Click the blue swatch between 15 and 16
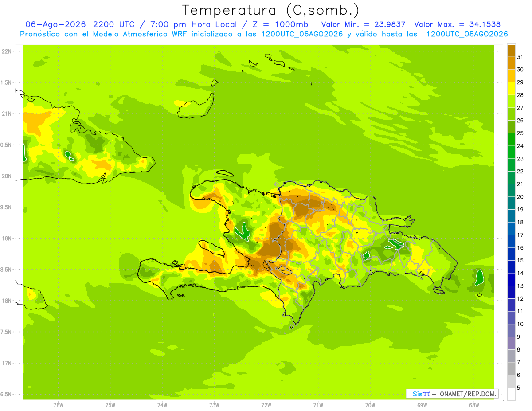This screenshot has width=532, height=411. (x=511, y=254)
